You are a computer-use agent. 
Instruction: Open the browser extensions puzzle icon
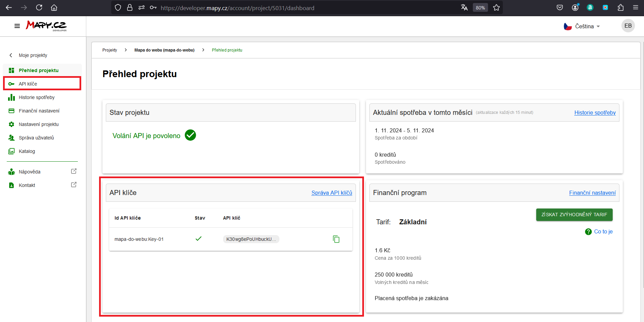tap(620, 8)
